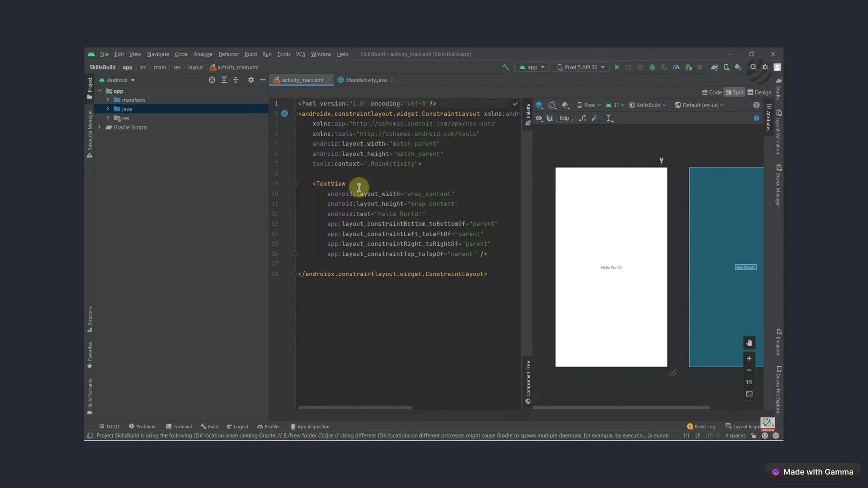Expand the res folder in project tree
Viewport: 868px width, 488px height.
(108, 118)
